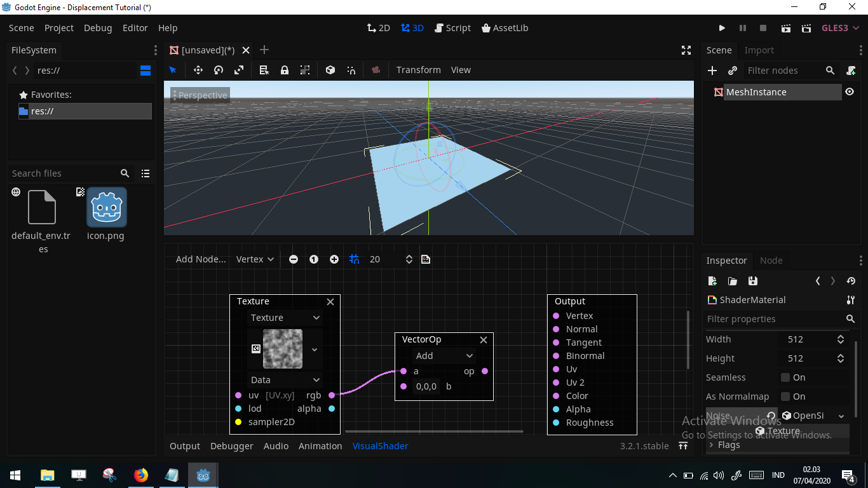Select the Scale tool above the viewport

click(x=239, y=70)
